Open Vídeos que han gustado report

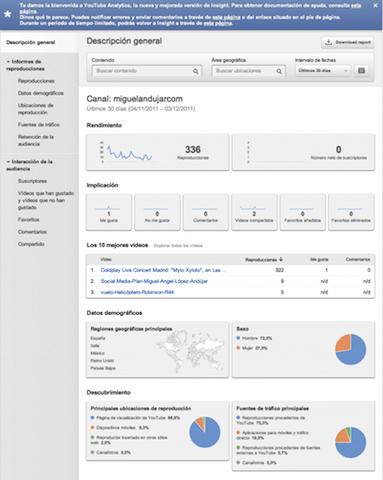click(46, 200)
